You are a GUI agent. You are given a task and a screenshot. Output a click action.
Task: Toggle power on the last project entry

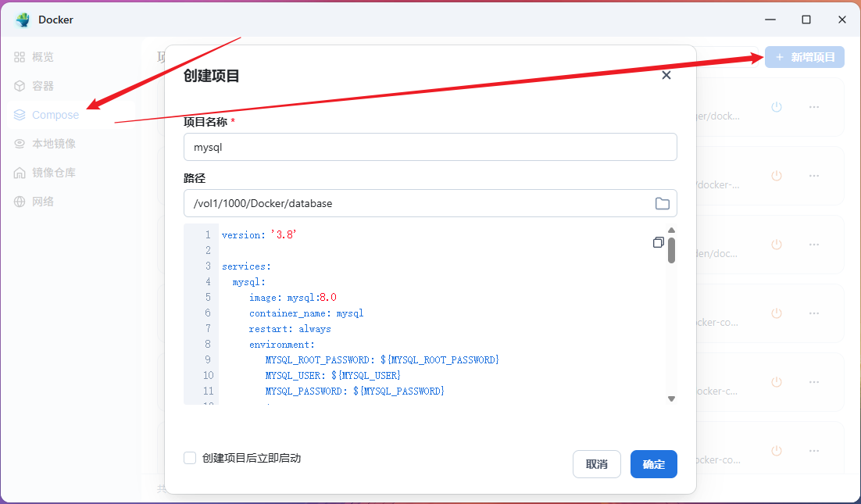click(776, 450)
